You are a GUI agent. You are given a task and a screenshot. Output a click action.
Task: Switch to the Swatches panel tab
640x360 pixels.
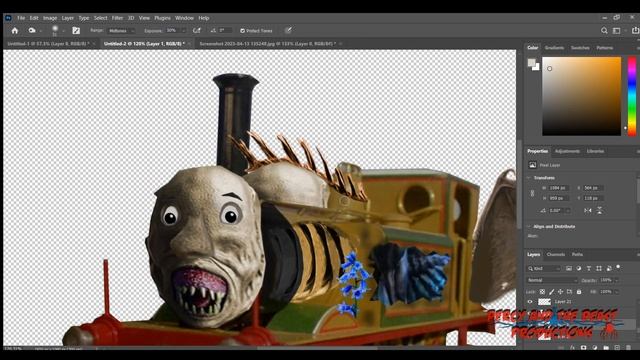580,48
